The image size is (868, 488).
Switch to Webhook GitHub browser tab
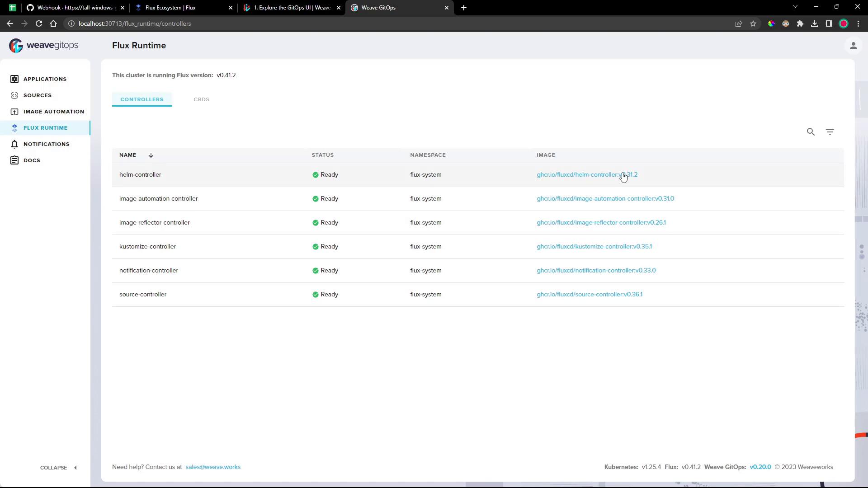tap(75, 8)
